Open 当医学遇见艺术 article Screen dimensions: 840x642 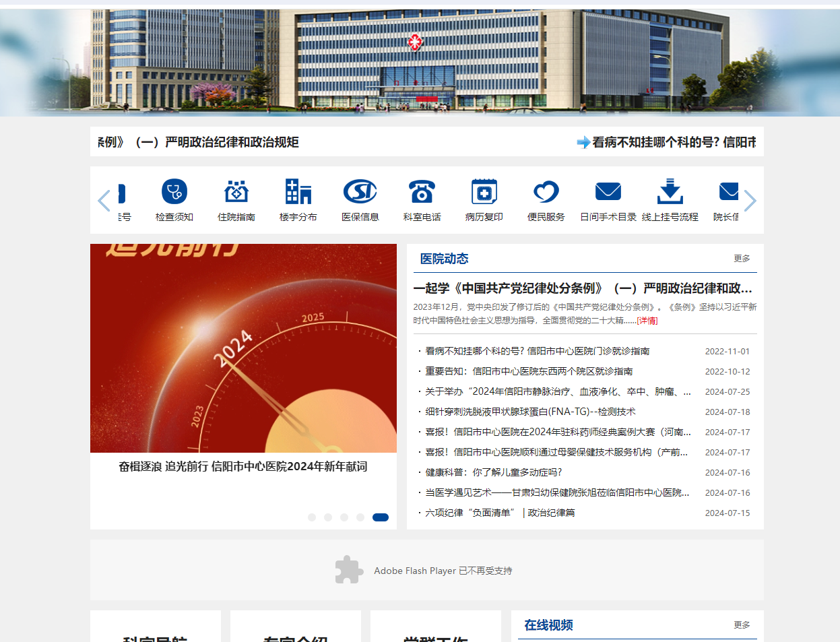[x=558, y=492]
